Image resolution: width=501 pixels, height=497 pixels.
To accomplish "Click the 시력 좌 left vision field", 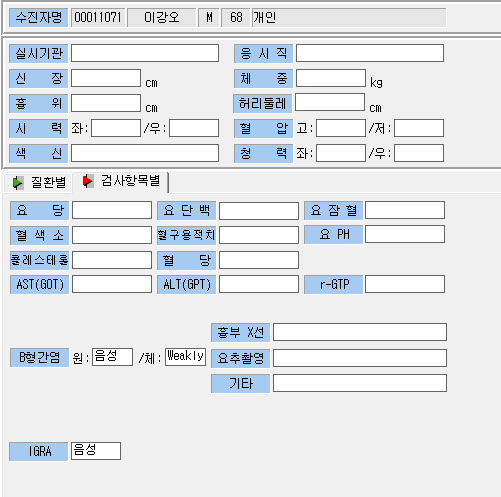I will pos(116,128).
